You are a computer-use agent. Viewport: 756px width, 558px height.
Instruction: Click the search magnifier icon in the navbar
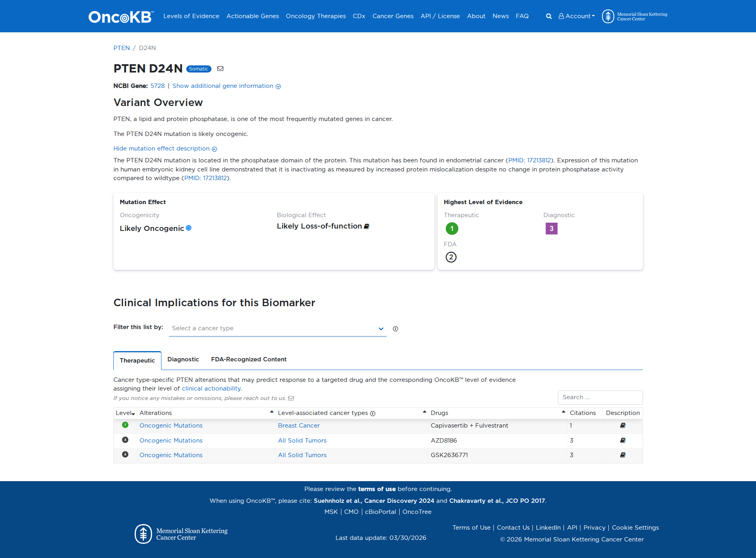pos(548,16)
